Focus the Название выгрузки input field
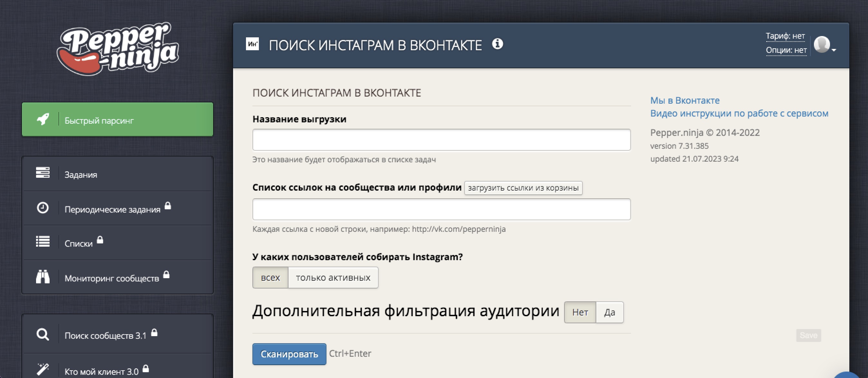This screenshot has height=378, width=868. coord(441,140)
